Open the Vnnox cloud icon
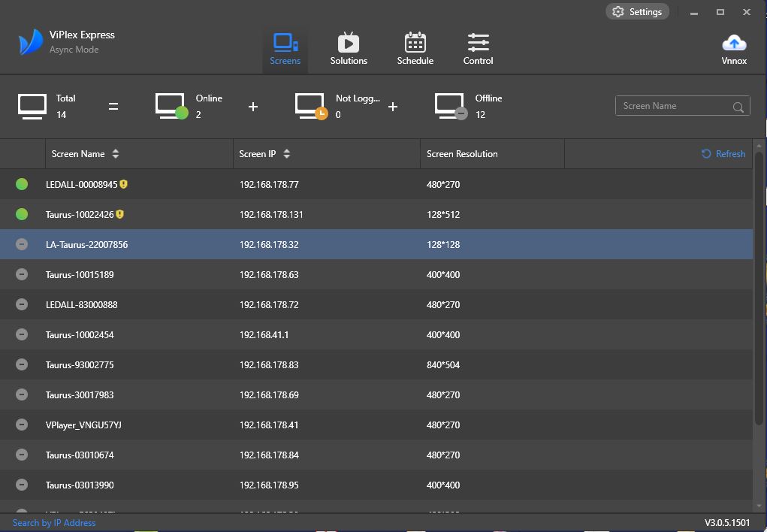 coord(733,44)
